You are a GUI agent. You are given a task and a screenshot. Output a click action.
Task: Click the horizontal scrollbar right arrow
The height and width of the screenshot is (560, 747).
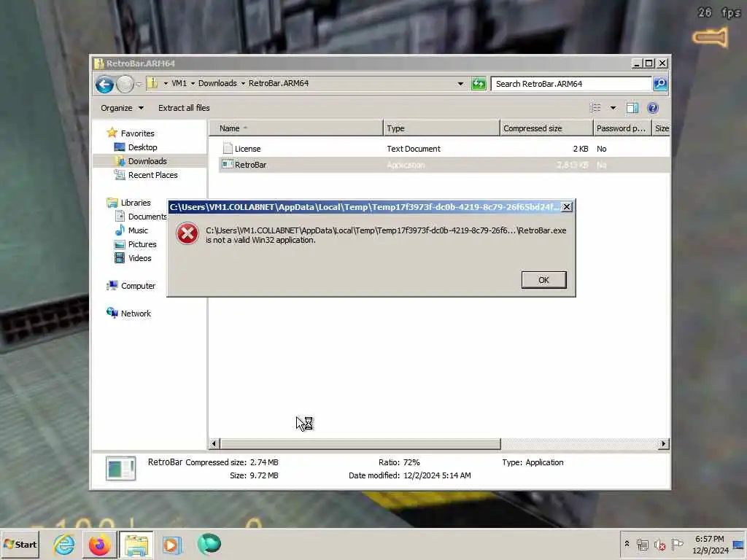tap(663, 444)
